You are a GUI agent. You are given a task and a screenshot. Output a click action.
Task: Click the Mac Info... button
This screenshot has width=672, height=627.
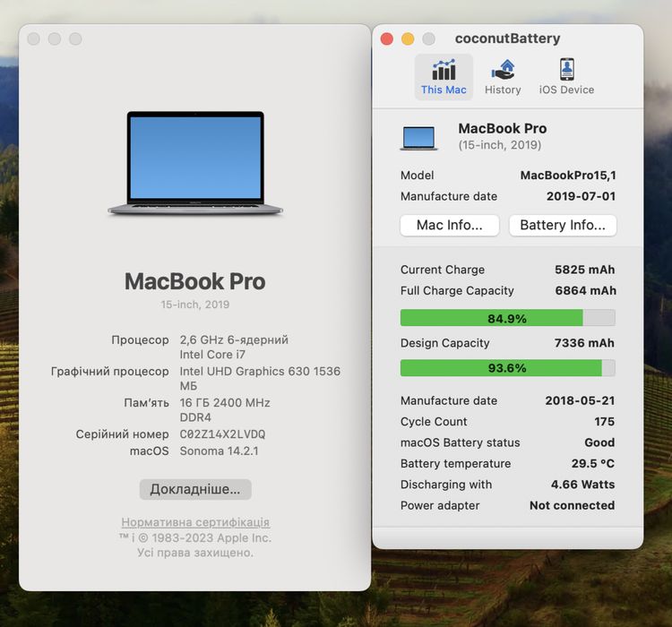(x=450, y=225)
